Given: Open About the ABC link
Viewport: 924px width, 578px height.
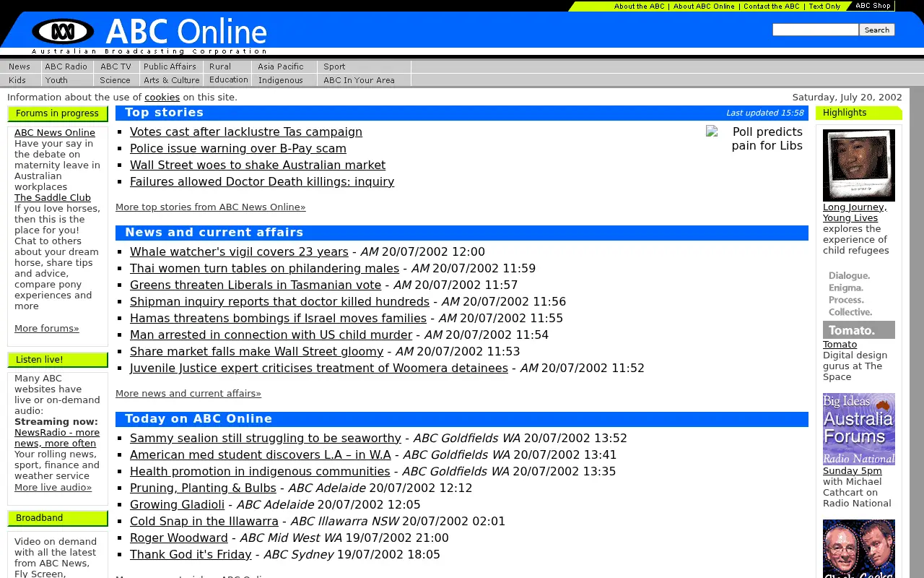Looking at the screenshot, I should click(639, 6).
